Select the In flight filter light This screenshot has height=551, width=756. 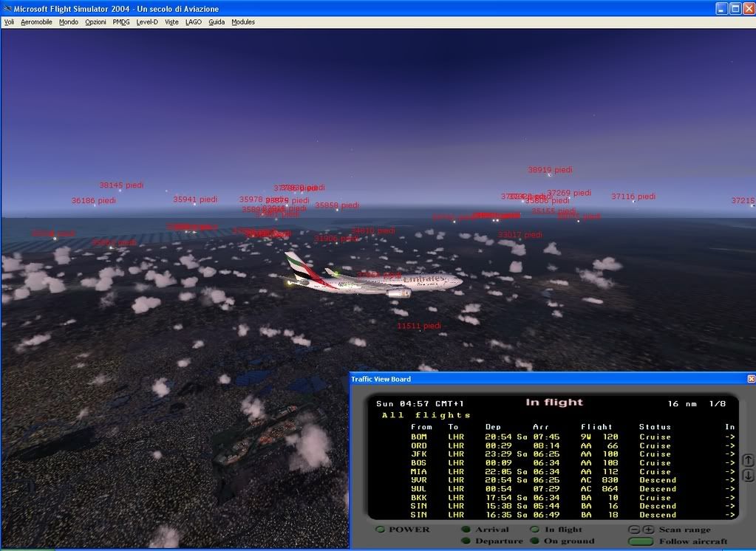pos(534,530)
